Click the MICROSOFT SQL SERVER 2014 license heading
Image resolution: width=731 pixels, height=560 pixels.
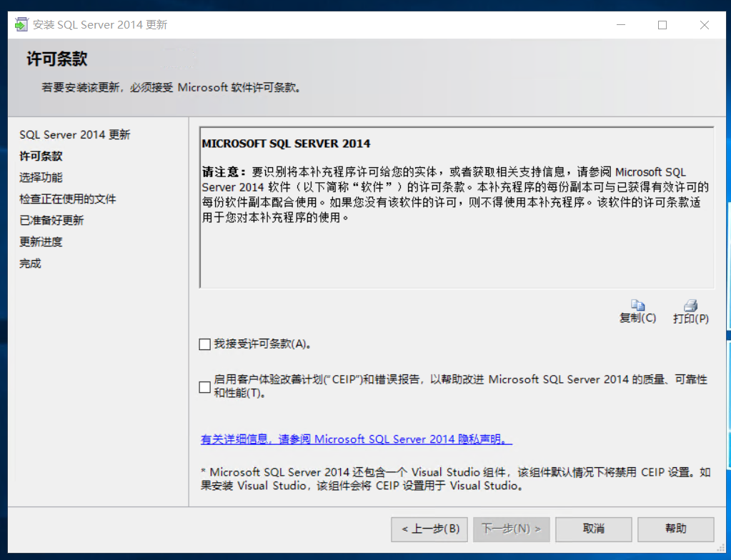click(x=286, y=144)
